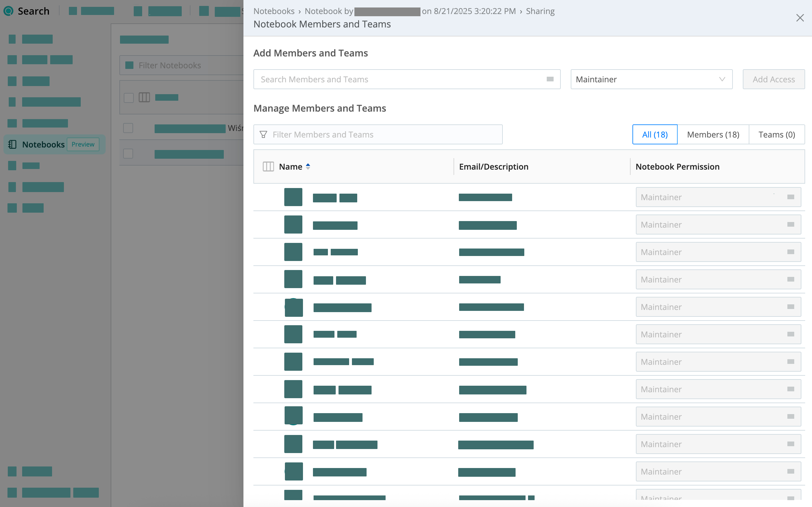Click the first member's avatar thumbnail
Image resolution: width=812 pixels, height=507 pixels.
tap(293, 197)
